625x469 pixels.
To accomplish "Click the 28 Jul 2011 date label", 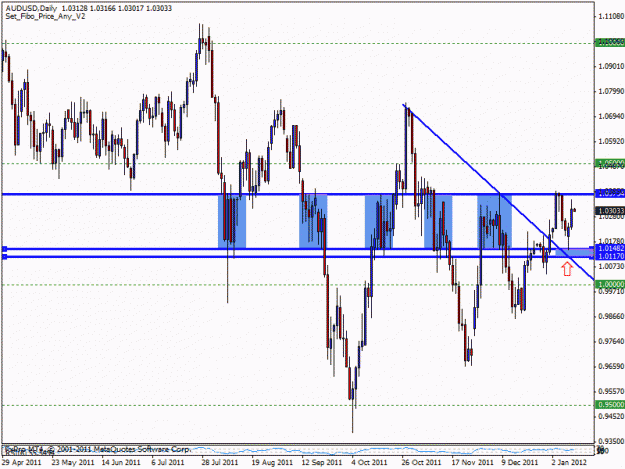I will click(x=220, y=462).
